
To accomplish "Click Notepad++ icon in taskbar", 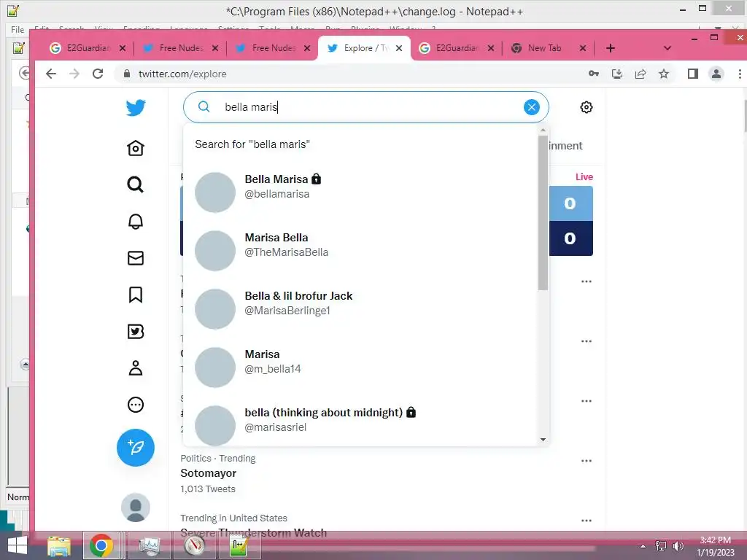I will (239, 545).
